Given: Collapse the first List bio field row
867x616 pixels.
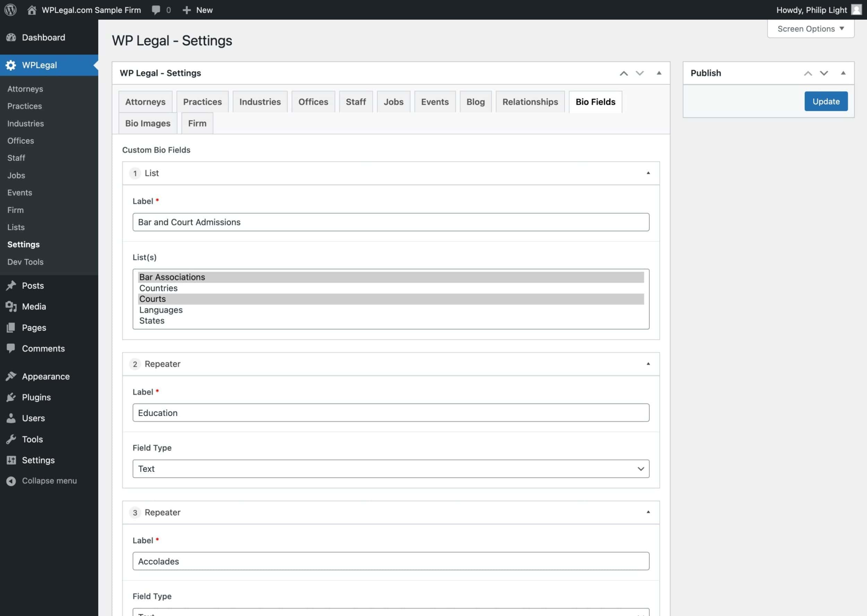Looking at the screenshot, I should 648,173.
